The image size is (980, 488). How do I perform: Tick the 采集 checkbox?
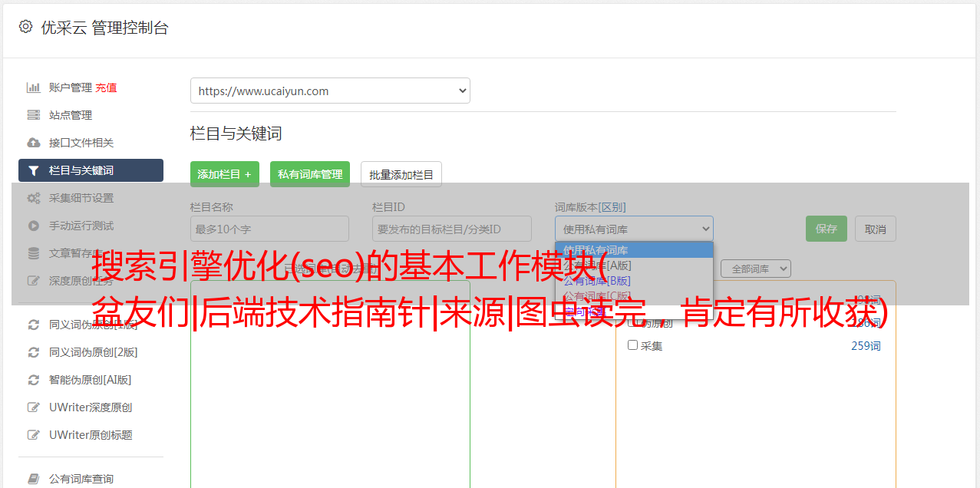pos(633,345)
